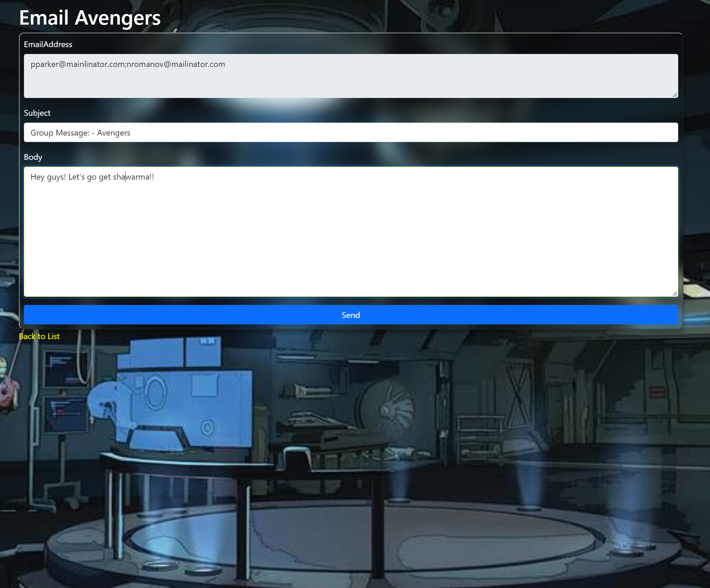Grab the Body textarea resize handle

[x=675, y=294]
